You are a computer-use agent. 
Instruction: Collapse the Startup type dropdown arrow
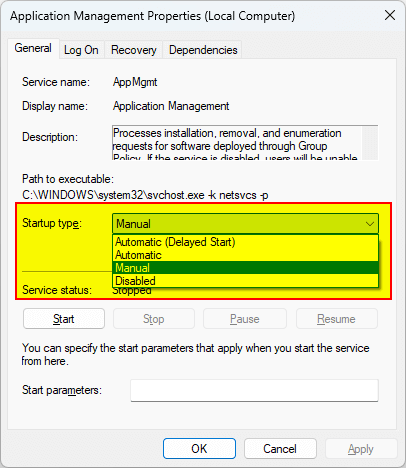click(x=370, y=224)
